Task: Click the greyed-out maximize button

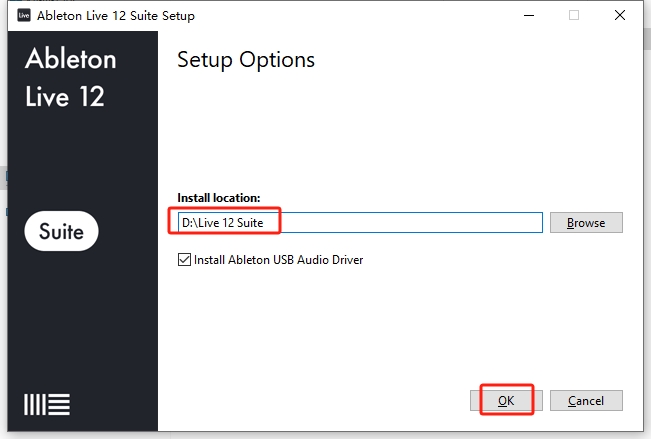Action: tap(574, 15)
